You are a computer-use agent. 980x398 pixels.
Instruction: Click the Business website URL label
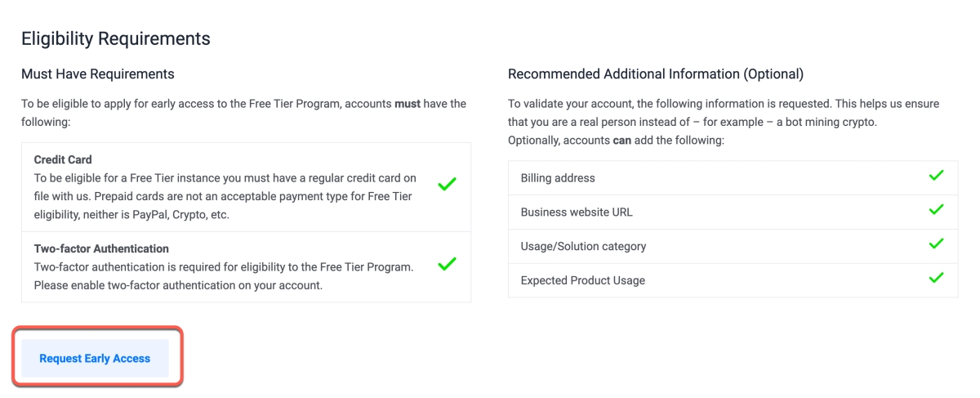[x=578, y=212]
